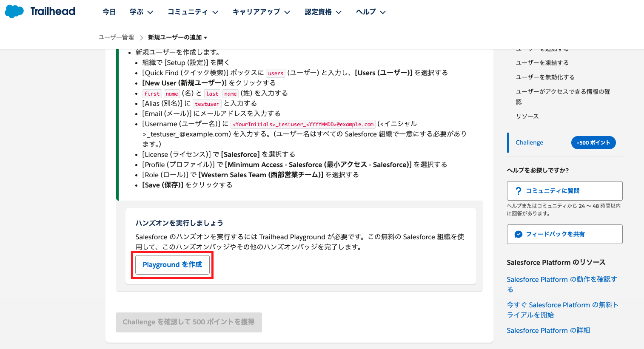Screen dimensions: 644x349
Task: Click the ヘルプをお探しですか? heading
Action: [538, 170]
